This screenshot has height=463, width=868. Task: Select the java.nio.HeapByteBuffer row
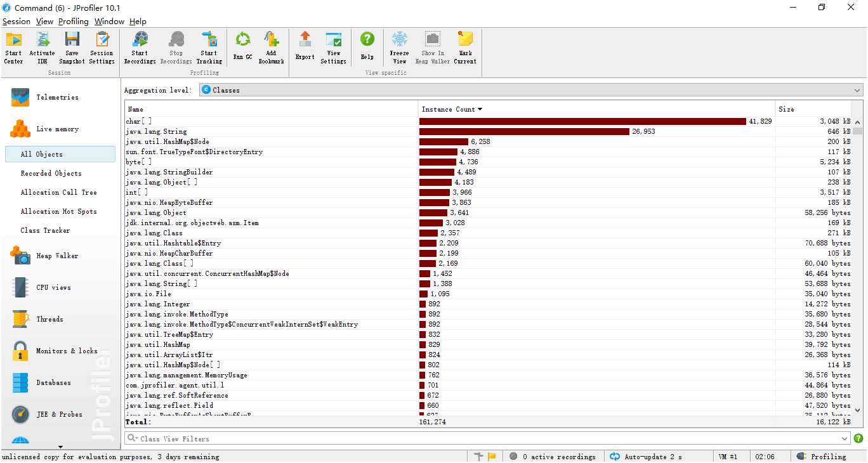pos(489,202)
